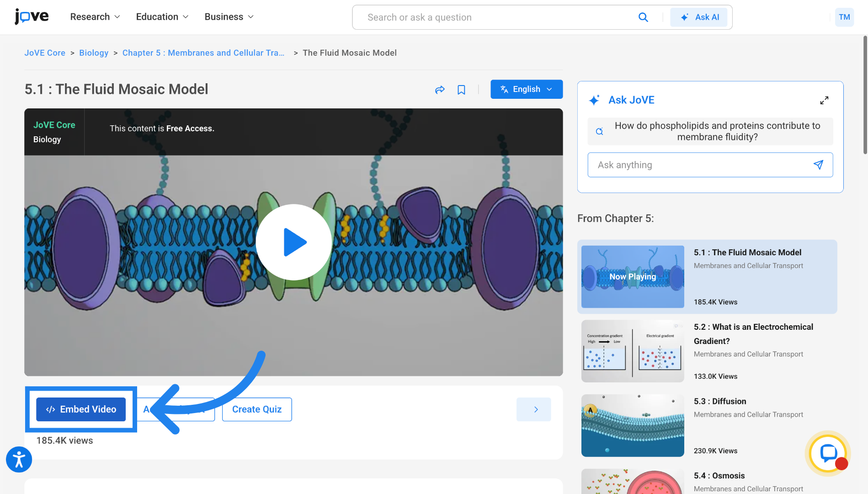The width and height of the screenshot is (868, 494).
Task: Open the accessibility options button
Action: tap(19, 459)
